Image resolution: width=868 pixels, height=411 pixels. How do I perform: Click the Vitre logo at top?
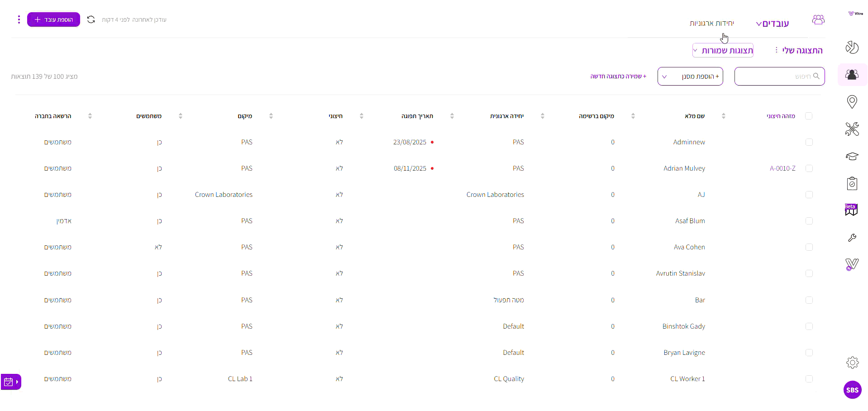[x=856, y=14]
